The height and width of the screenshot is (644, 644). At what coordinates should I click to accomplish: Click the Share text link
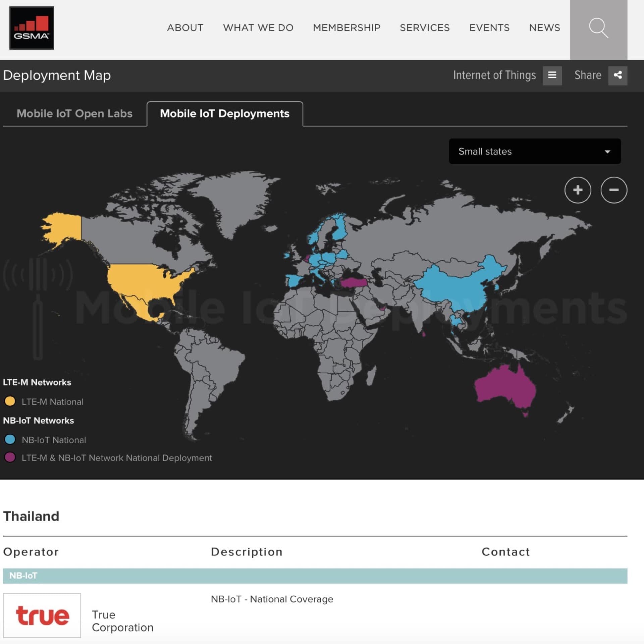[588, 75]
